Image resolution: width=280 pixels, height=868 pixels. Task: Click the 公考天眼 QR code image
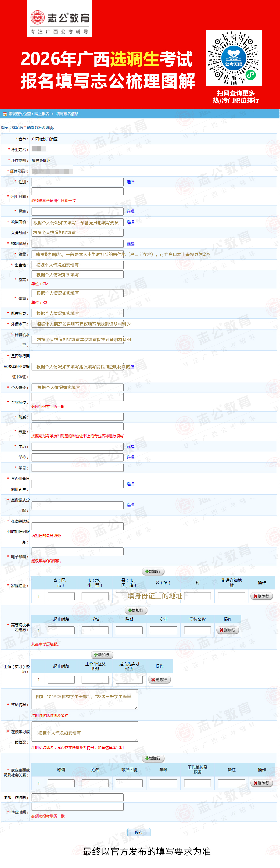point(234,58)
